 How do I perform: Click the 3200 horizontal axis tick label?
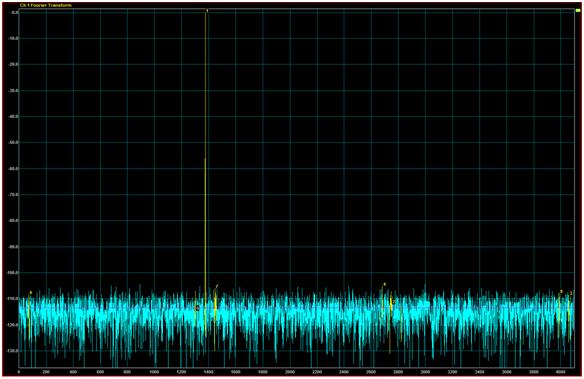click(452, 372)
